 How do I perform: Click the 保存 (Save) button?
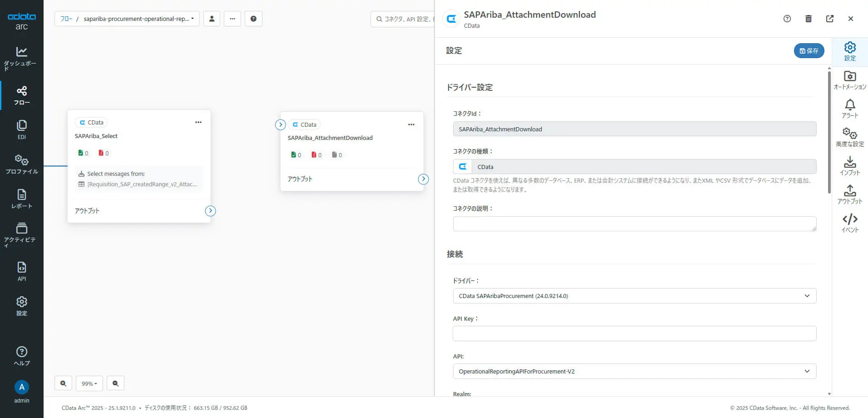click(x=809, y=51)
